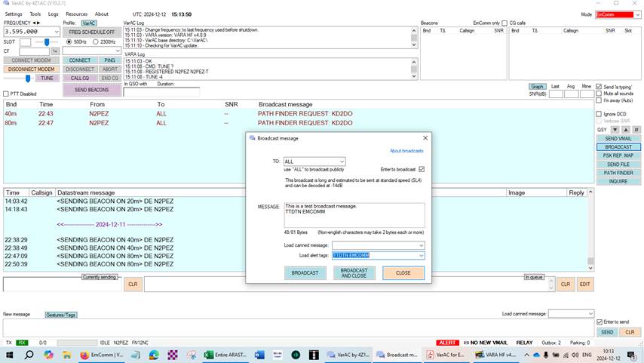Open the Resources menu

[x=77, y=14]
